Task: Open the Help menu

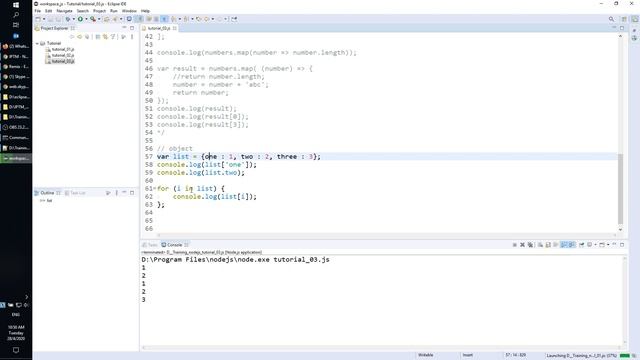Action: pyautogui.click(x=145, y=11)
